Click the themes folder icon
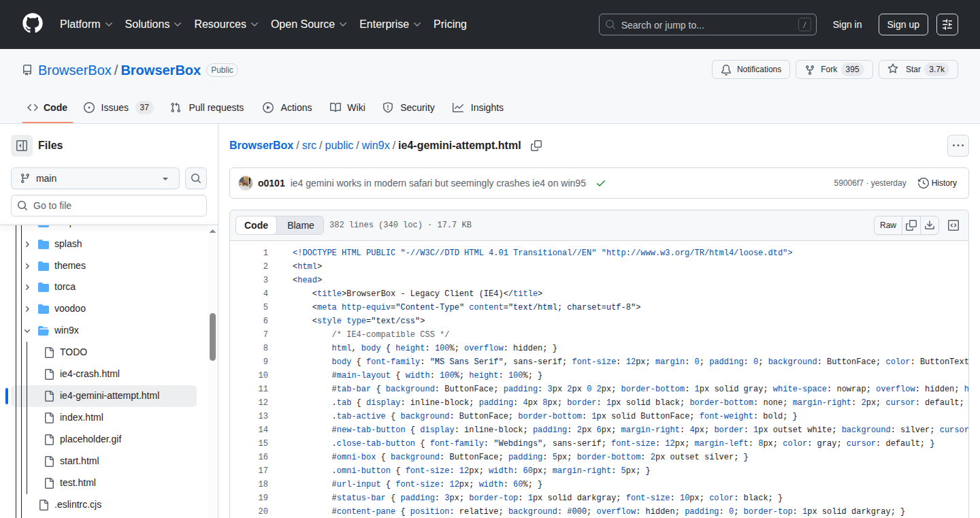This screenshot has height=518, width=980. pos(44,265)
